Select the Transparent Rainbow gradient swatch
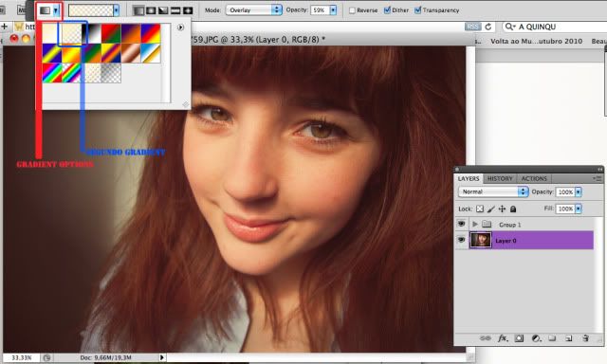The height and width of the screenshot is (364, 607). tap(72, 73)
